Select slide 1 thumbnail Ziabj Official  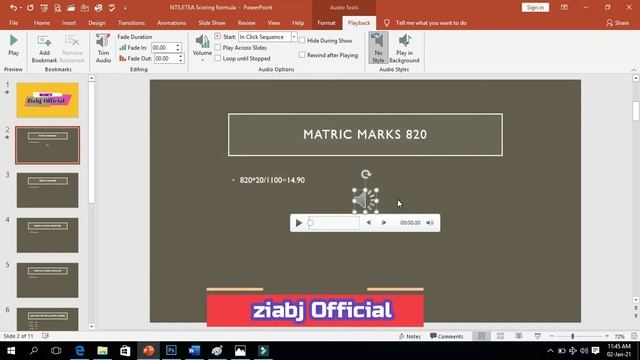pos(47,100)
